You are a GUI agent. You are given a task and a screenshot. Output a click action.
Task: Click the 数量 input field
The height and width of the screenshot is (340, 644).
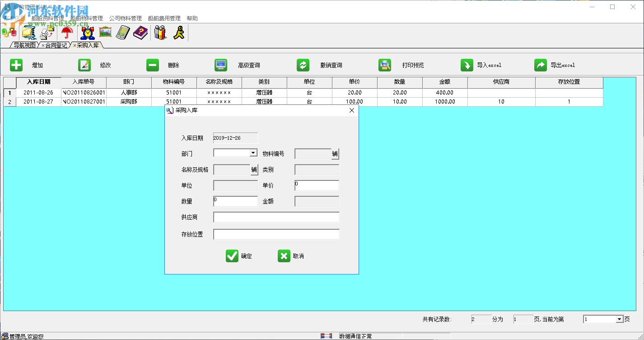pyautogui.click(x=235, y=201)
